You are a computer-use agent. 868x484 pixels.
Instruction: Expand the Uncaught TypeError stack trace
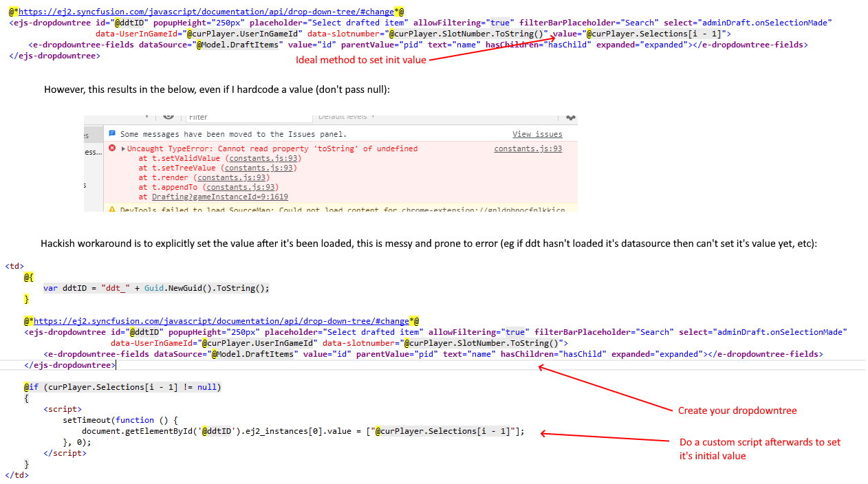click(123, 148)
